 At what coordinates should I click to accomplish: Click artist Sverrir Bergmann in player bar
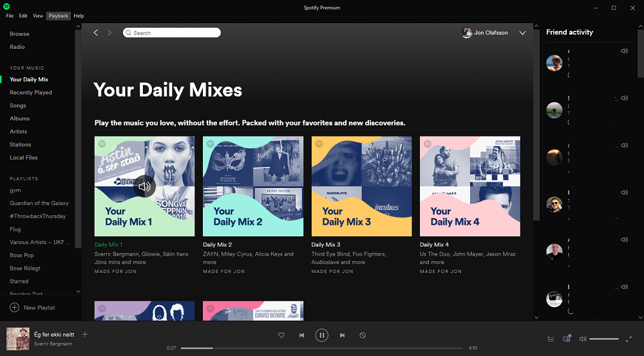point(53,344)
